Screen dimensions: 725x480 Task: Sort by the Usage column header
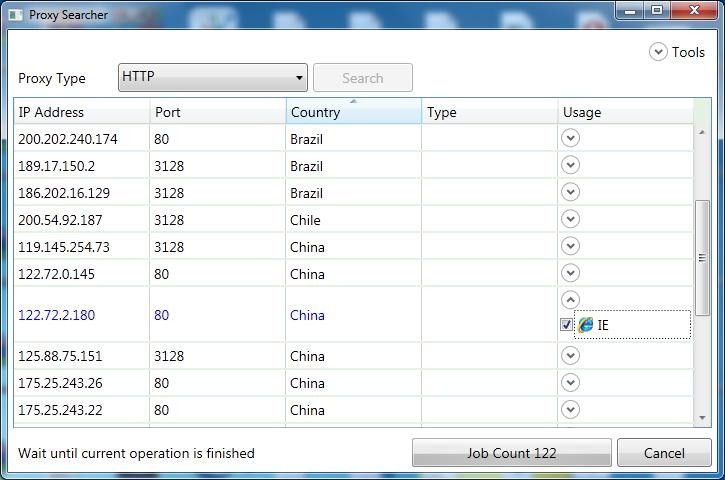[626, 112]
